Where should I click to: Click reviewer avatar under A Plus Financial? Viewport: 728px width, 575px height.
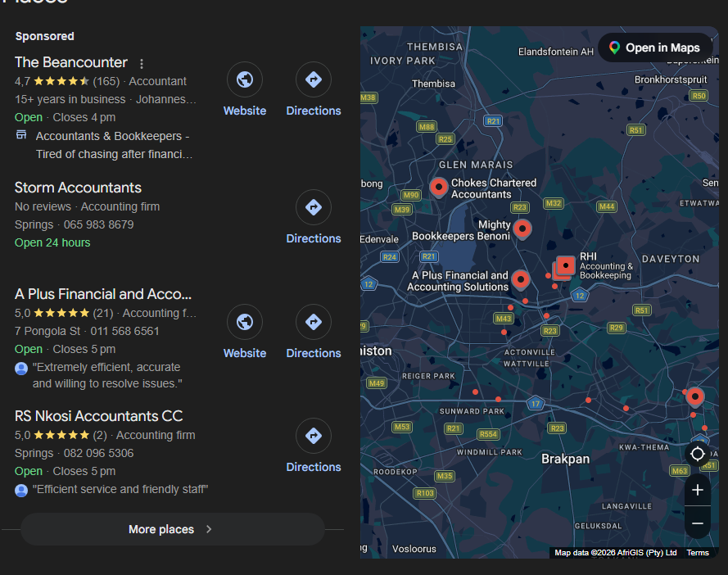(21, 369)
